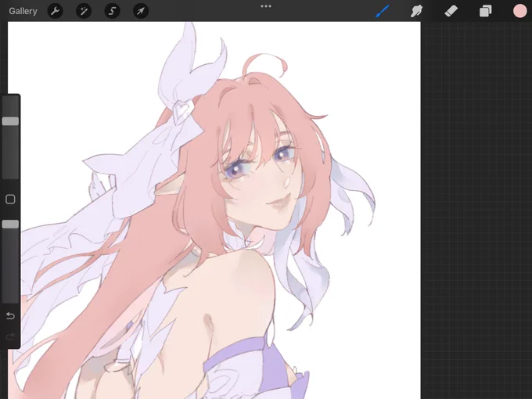The width and height of the screenshot is (532, 399).
Task: Undo the last action
Action: click(10, 316)
